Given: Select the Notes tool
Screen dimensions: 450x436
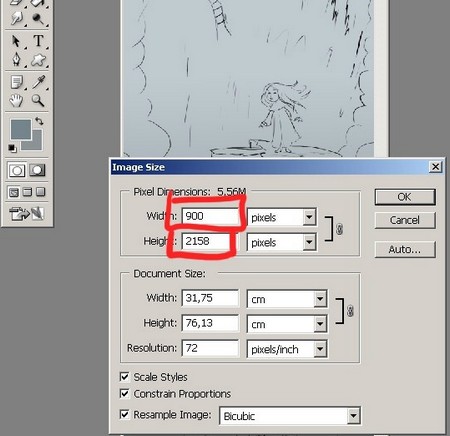Looking at the screenshot, I should 16,82.
